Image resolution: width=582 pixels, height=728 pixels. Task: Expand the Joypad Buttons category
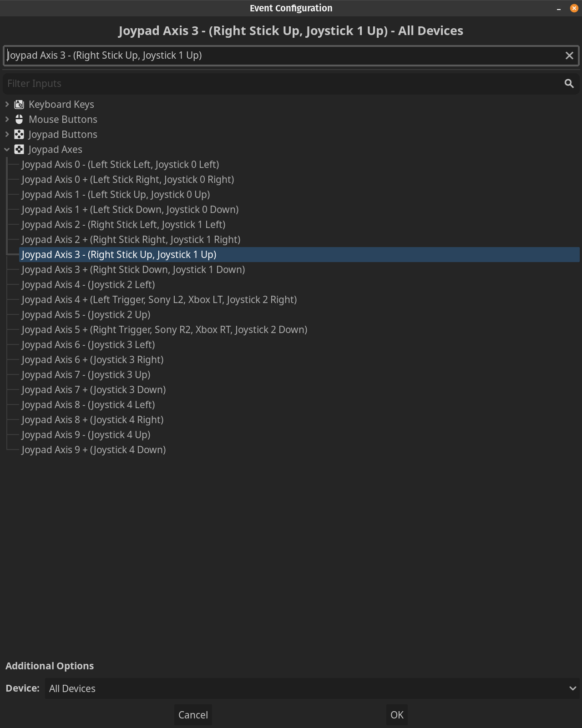pos(7,134)
